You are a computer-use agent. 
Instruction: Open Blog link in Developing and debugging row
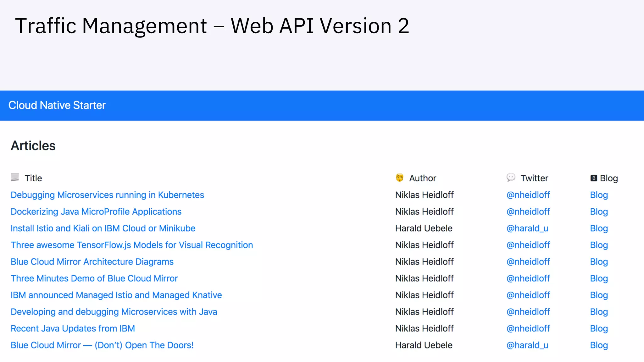pyautogui.click(x=599, y=312)
